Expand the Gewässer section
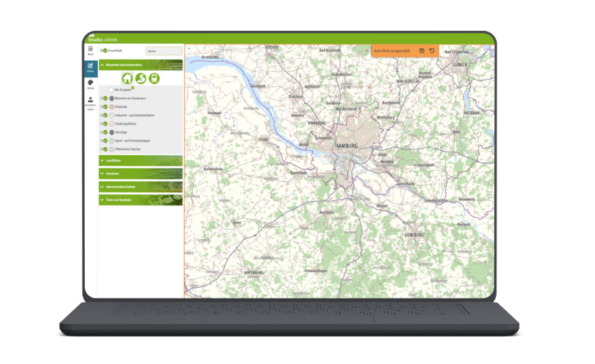The width and height of the screenshot is (595, 364). point(141,174)
